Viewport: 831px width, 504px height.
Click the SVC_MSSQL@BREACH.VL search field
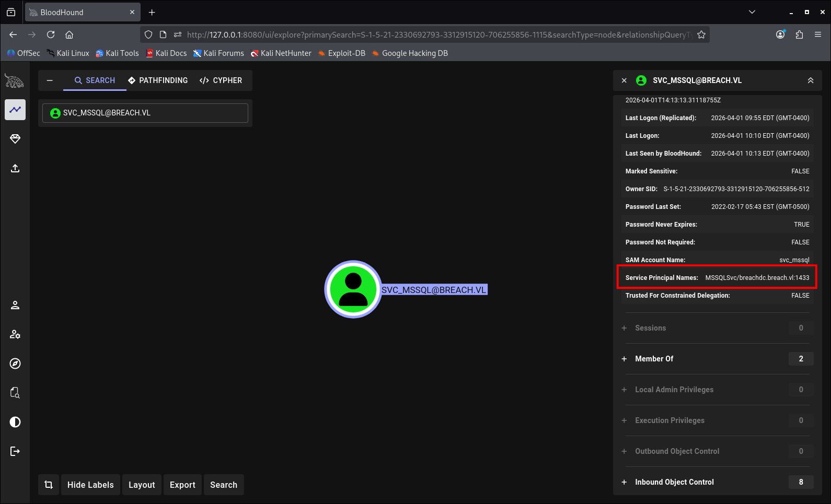[x=145, y=113]
